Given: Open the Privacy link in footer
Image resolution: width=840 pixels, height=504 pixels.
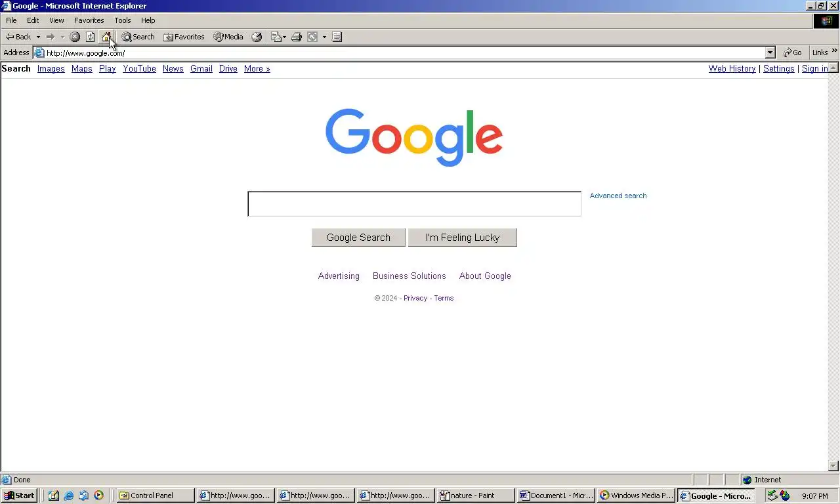Looking at the screenshot, I should (x=415, y=298).
